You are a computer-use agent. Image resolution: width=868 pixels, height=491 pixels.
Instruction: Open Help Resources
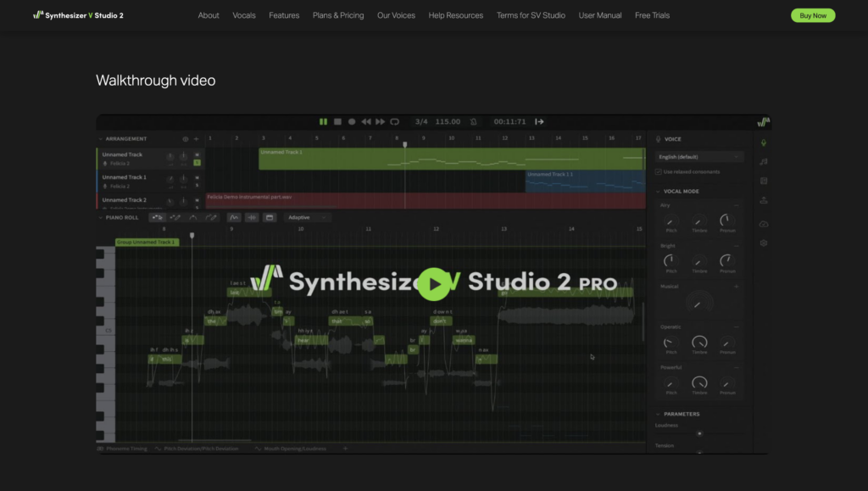tap(455, 15)
